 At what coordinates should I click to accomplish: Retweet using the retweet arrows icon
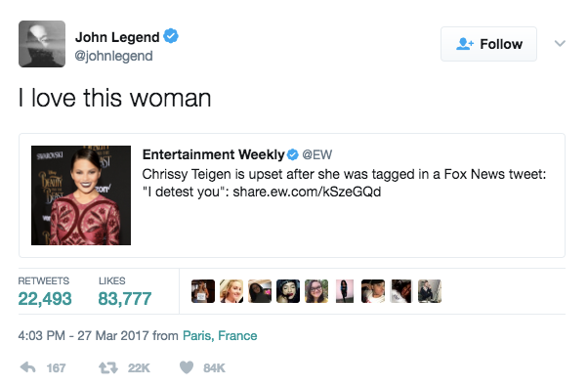[108, 367]
